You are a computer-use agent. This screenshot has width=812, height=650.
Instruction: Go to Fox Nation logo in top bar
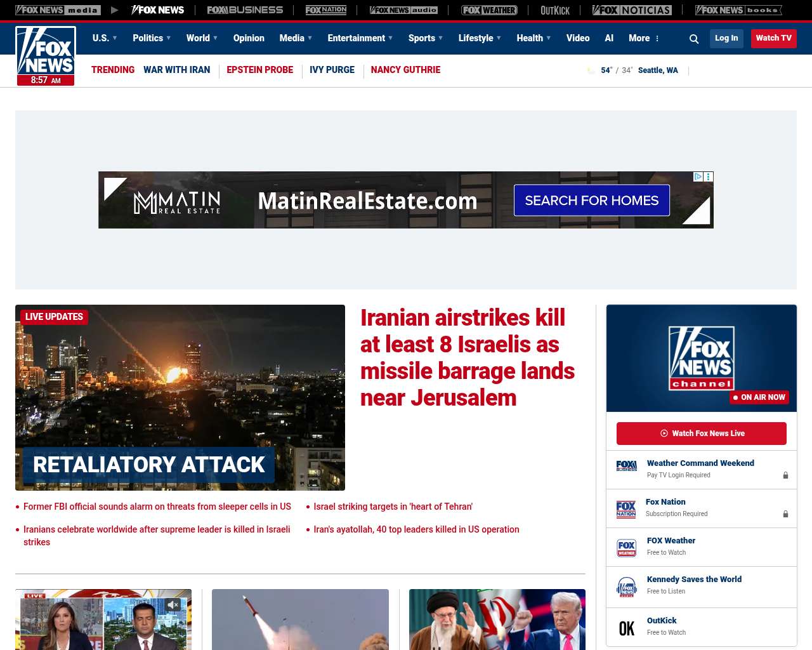(326, 10)
